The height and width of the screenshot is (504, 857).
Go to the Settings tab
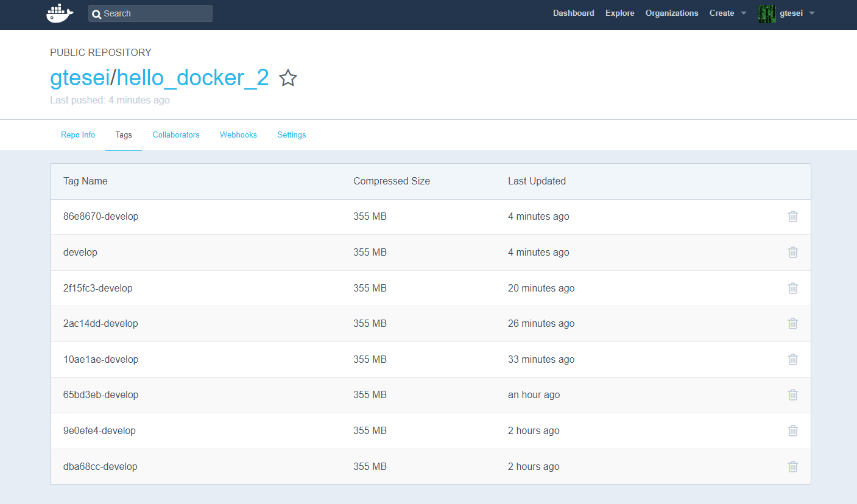[291, 135]
